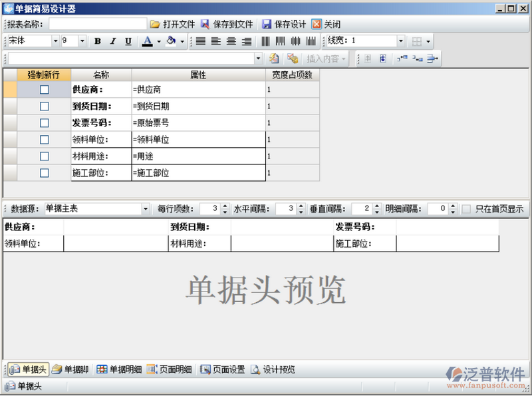Open the 设计预览 design preview

point(273,369)
